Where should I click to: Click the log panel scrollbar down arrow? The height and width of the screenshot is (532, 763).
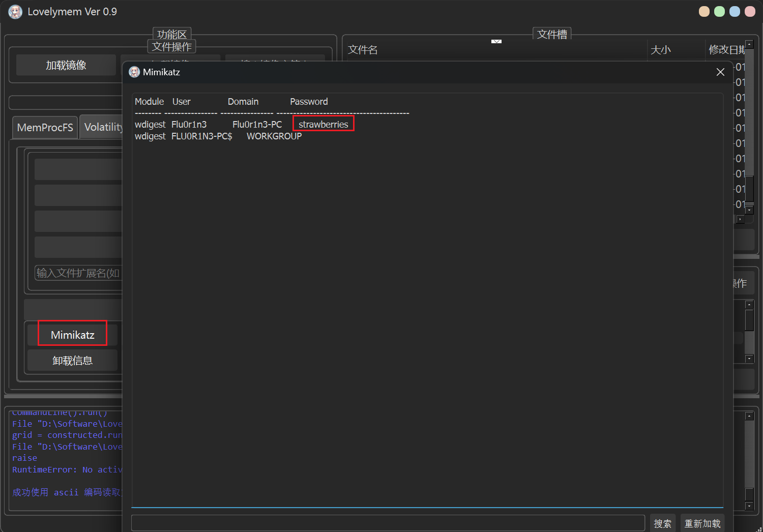click(749, 506)
